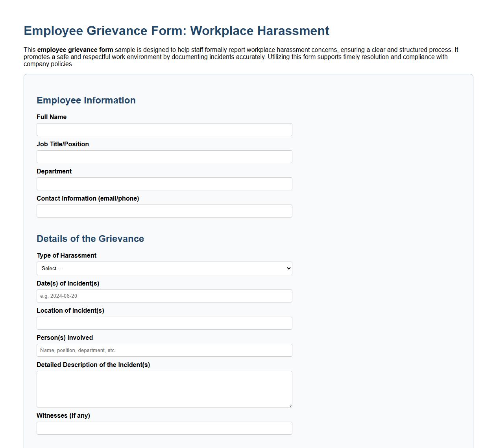The width and height of the screenshot is (497, 448).
Task: Click the dropdown chevron next to Select...
Action: [287, 268]
